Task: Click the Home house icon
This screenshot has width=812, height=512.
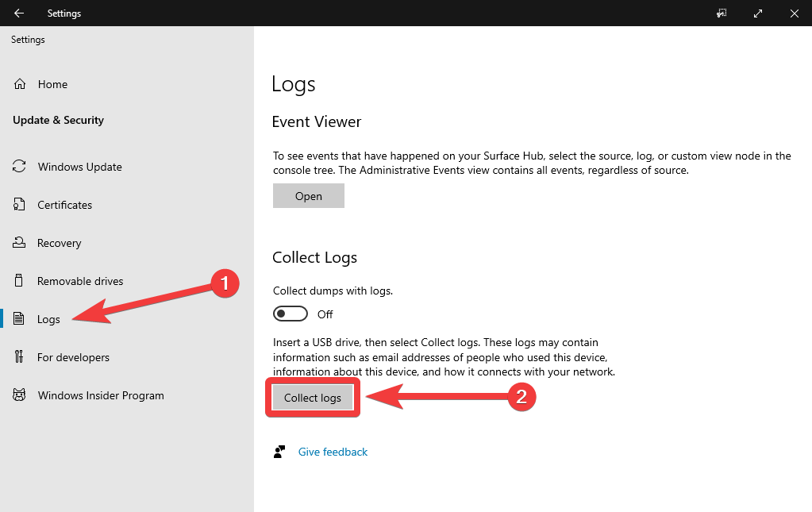Action: pos(20,84)
